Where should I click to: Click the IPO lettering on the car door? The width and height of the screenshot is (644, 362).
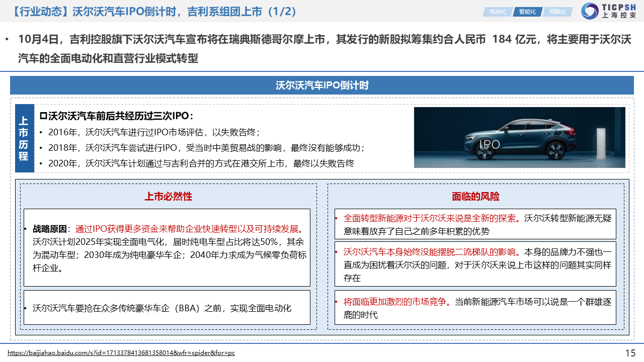[x=489, y=145]
